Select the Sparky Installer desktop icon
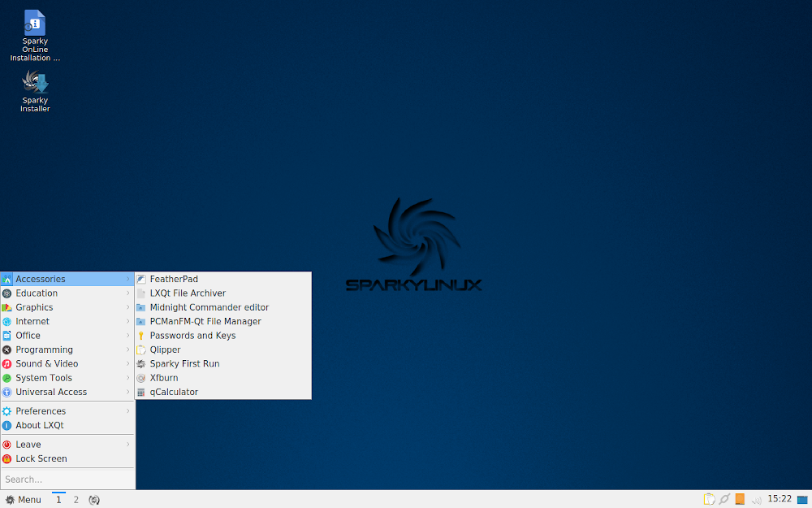812x508 pixels. (x=35, y=91)
